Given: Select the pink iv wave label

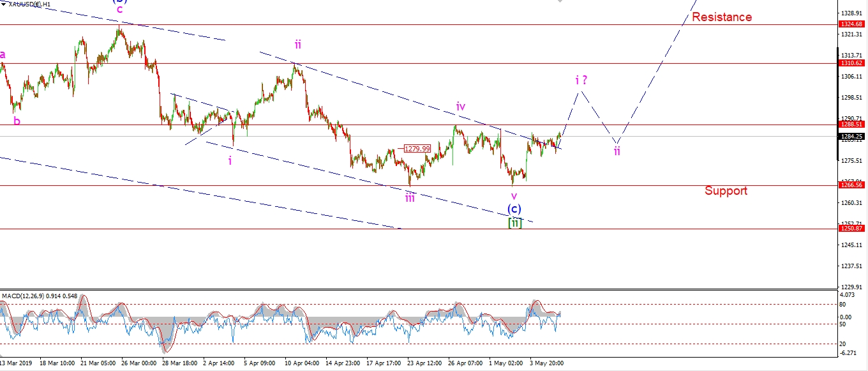Looking at the screenshot, I should pos(461,106).
